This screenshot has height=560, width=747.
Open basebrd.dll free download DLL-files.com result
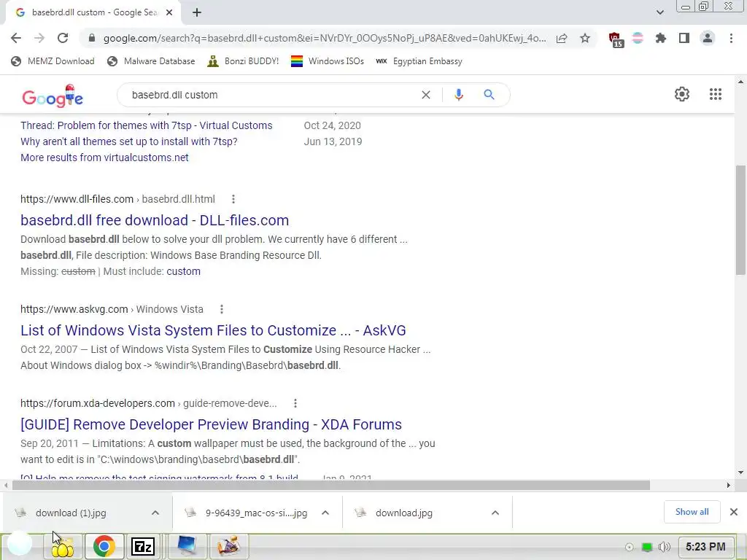click(x=155, y=220)
